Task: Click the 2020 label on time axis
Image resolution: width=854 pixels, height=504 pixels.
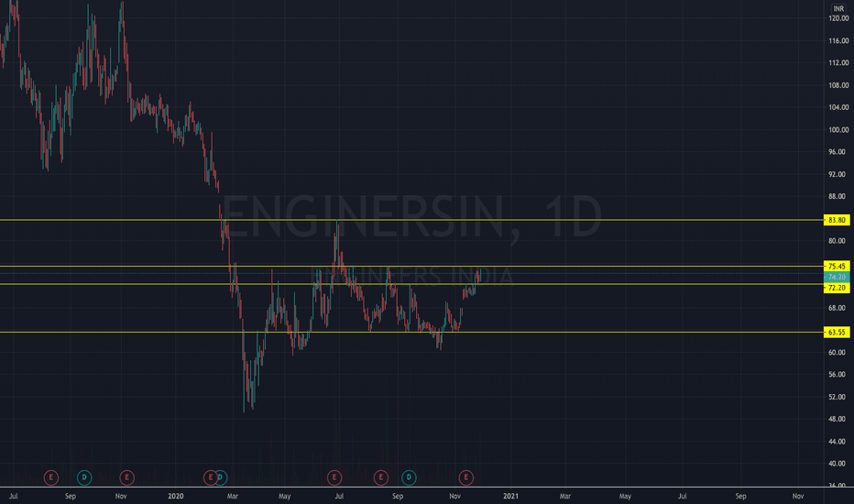Action: tap(175, 496)
